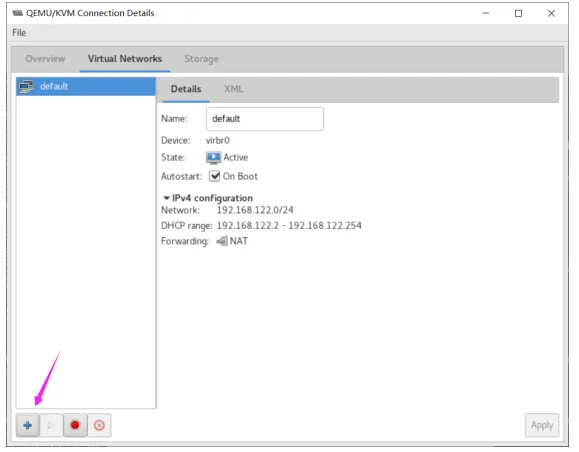Image resolution: width=579 pixels, height=452 pixels.
Task: Minimize the Connection Details window
Action: tap(486, 14)
